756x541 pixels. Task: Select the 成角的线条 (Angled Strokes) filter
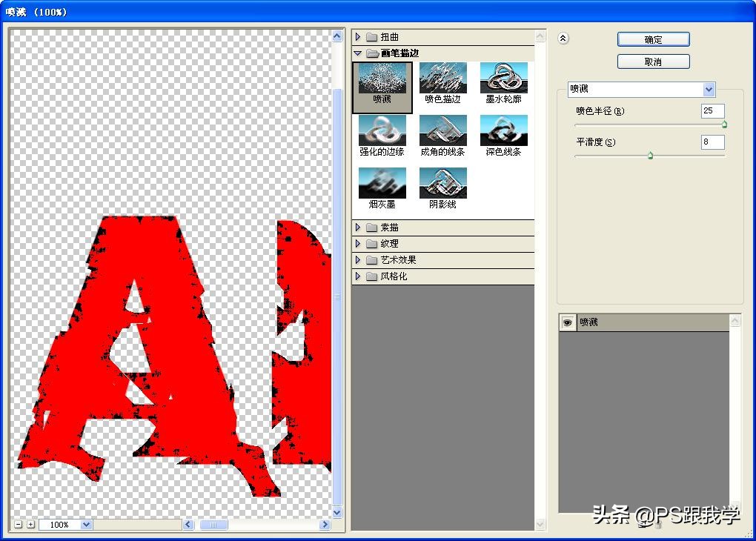(x=442, y=132)
